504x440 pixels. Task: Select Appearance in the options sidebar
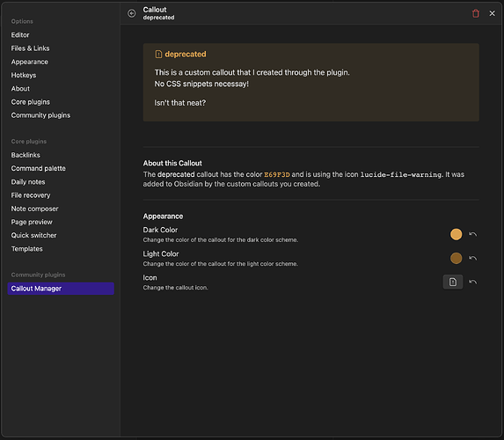click(x=30, y=62)
